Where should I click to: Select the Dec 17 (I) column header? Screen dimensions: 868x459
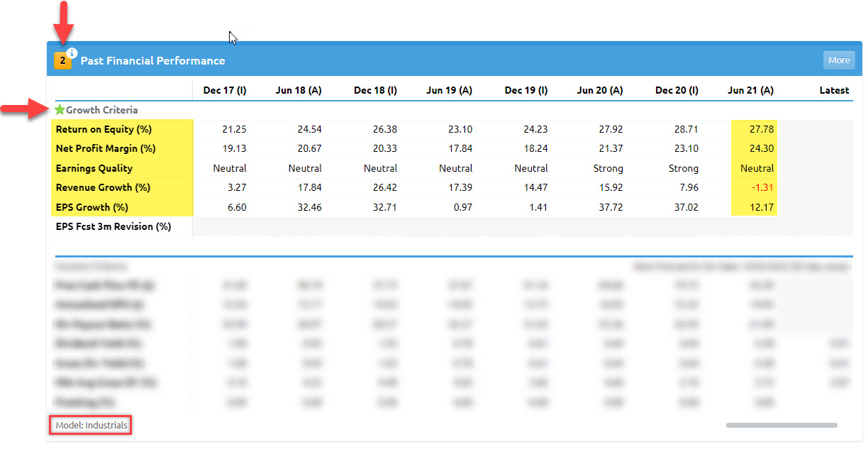224,90
